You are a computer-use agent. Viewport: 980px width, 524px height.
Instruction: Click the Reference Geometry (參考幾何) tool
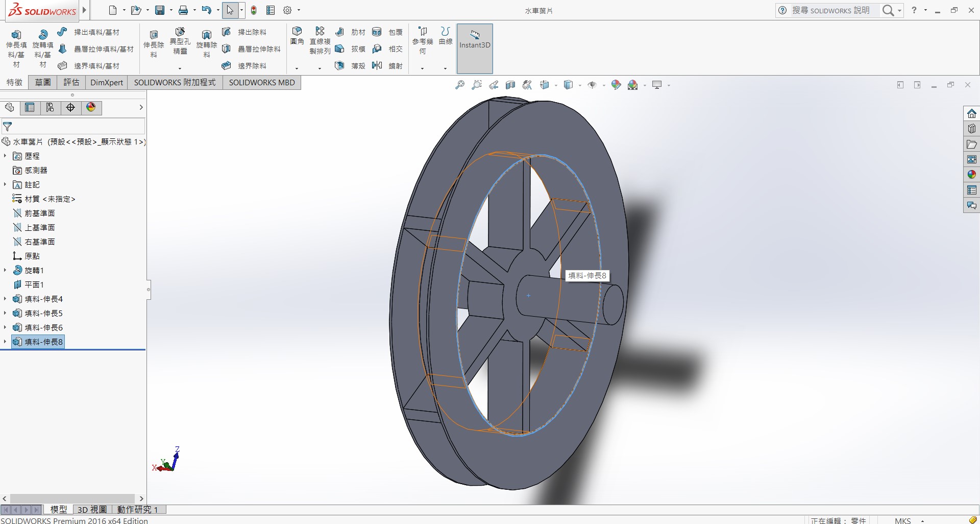coord(423,41)
